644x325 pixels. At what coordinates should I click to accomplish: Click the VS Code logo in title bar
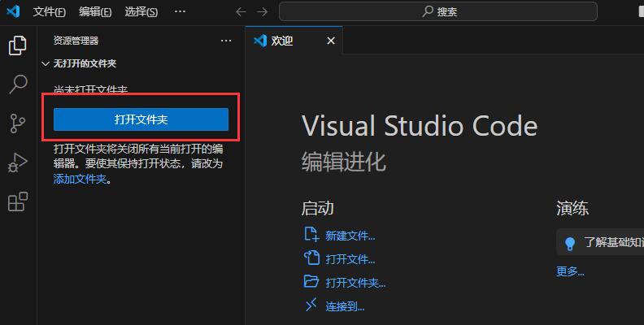12,11
